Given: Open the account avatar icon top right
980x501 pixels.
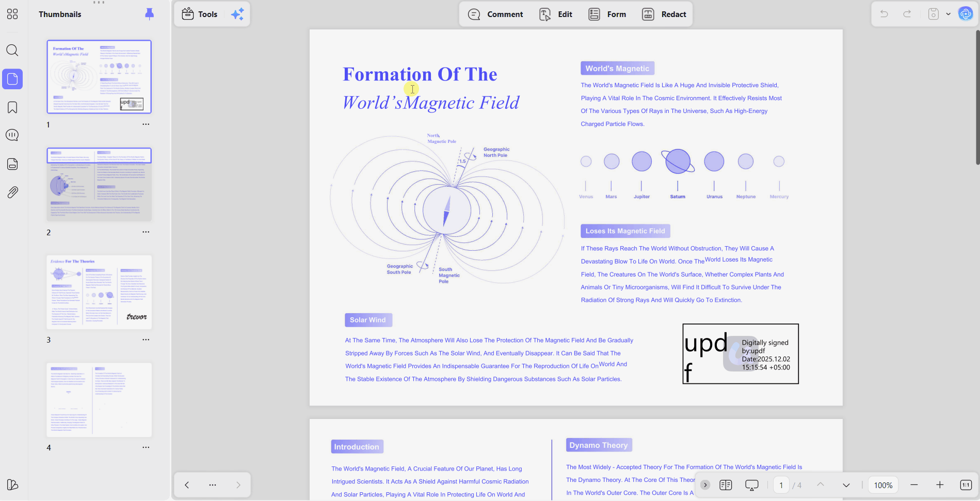Looking at the screenshot, I should click(x=966, y=14).
